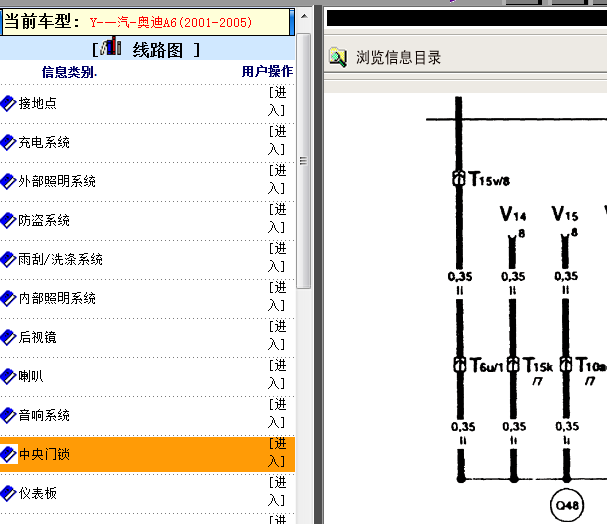This screenshot has height=524, width=607.
Task: Open 进入 link for 喇叭
Action: coord(277,374)
